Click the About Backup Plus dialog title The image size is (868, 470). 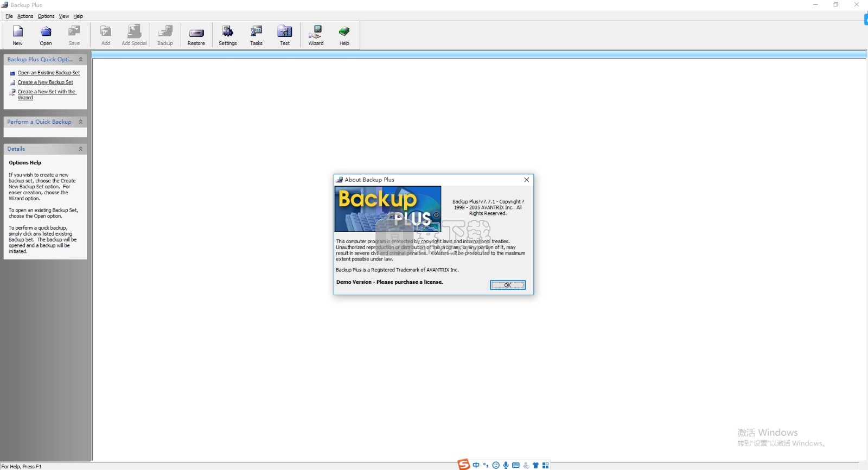coord(369,180)
